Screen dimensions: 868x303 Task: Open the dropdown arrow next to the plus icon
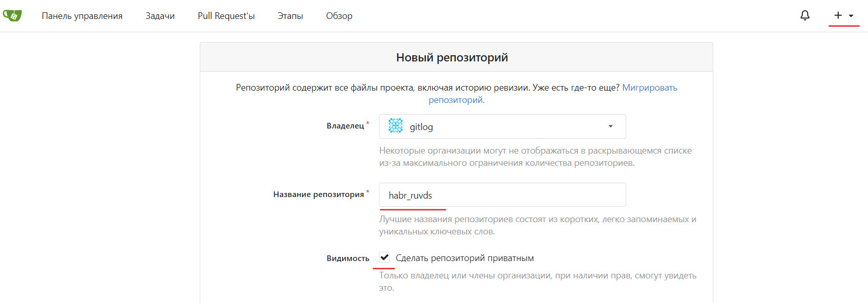(x=851, y=16)
